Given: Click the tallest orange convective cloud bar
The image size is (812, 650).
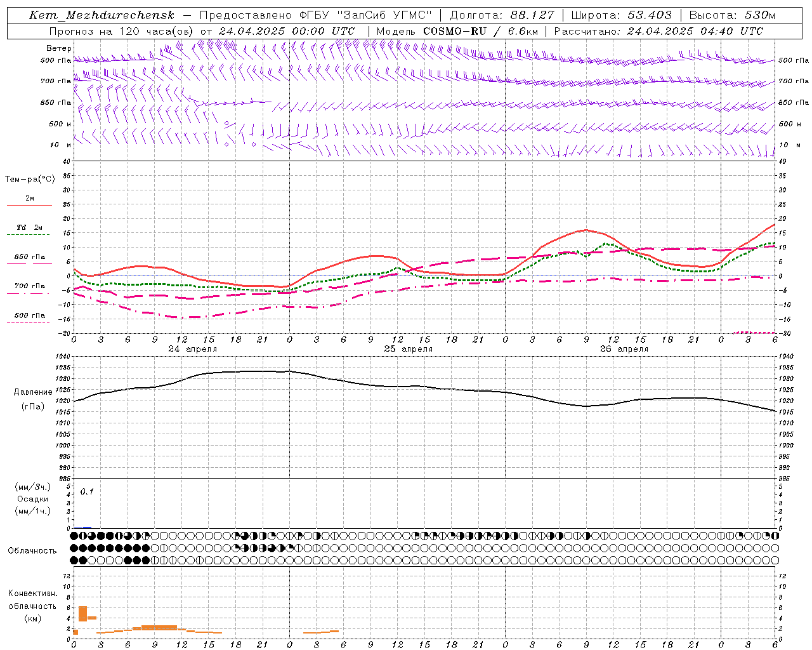Looking at the screenshot, I should tap(82, 614).
